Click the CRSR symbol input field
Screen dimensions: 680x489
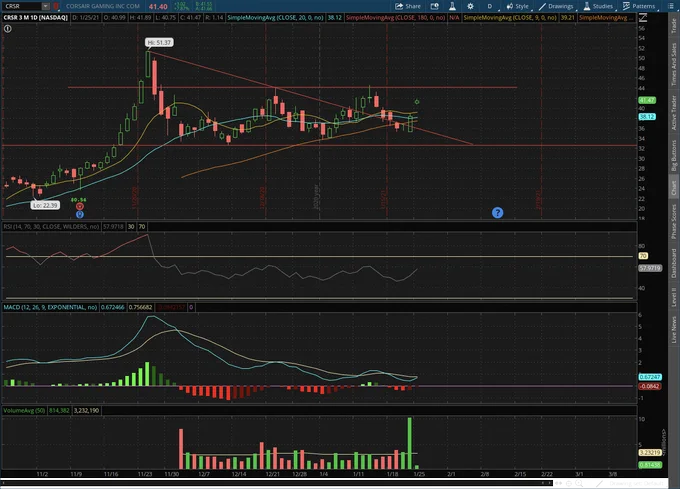point(23,6)
